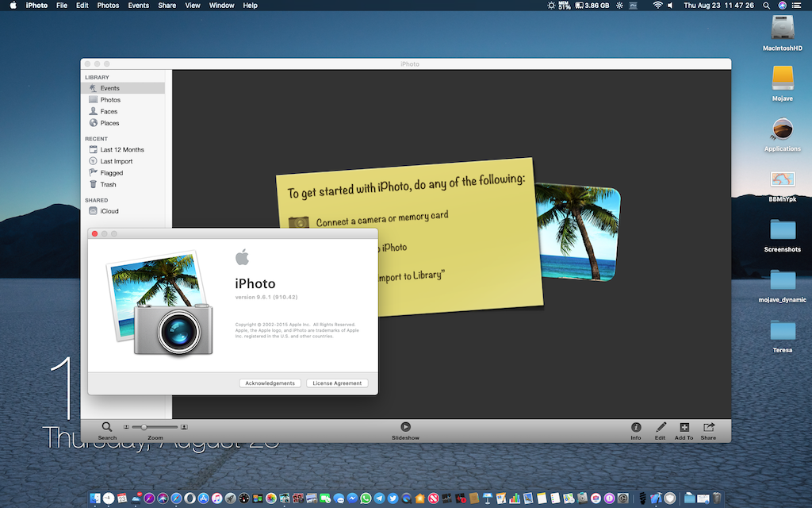The image size is (812, 508).
Task: Open the Events menu
Action: (138, 6)
